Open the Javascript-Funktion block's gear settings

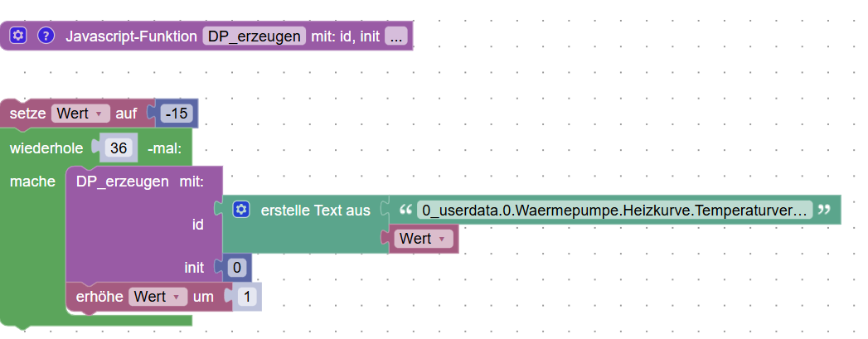pos(19,36)
